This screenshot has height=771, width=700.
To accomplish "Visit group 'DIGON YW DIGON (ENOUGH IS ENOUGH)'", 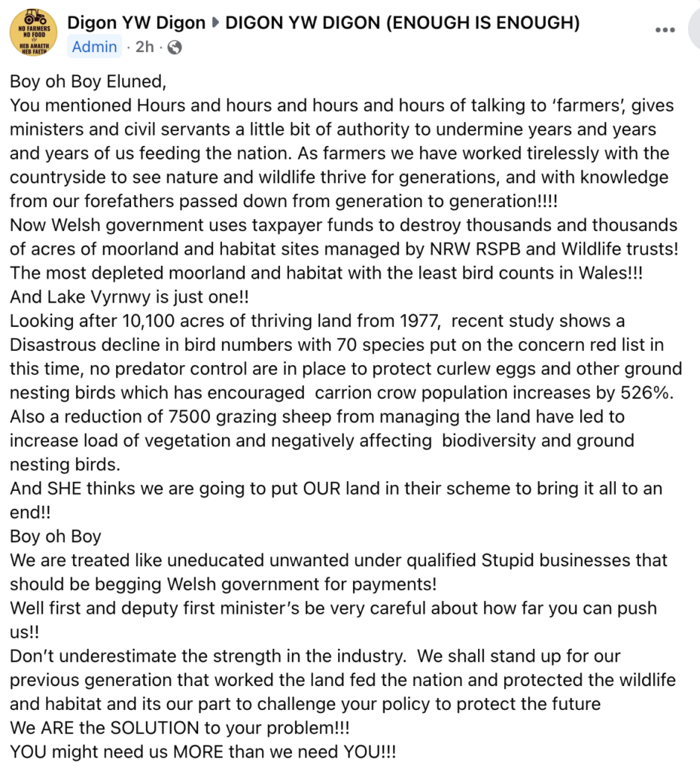I will pos(403,23).
